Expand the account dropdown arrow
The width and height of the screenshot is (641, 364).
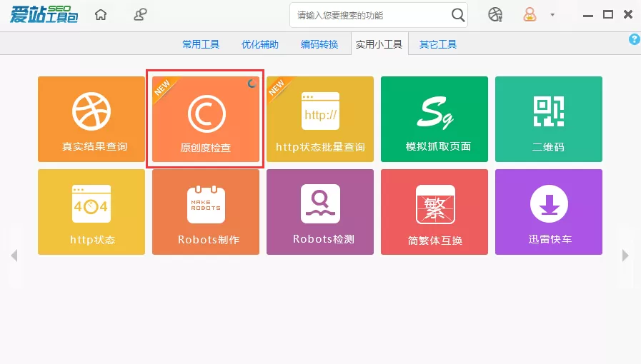tap(552, 15)
